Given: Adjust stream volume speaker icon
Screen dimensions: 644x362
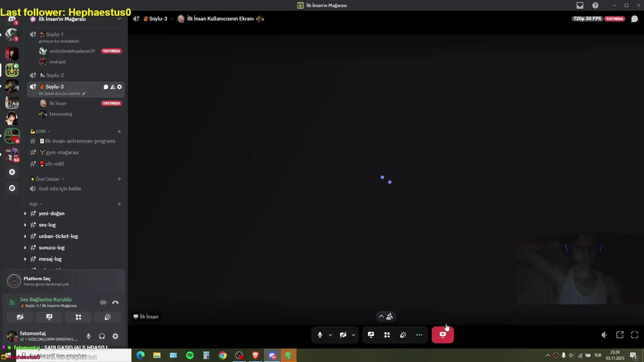Looking at the screenshot, I should pyautogui.click(x=604, y=335).
